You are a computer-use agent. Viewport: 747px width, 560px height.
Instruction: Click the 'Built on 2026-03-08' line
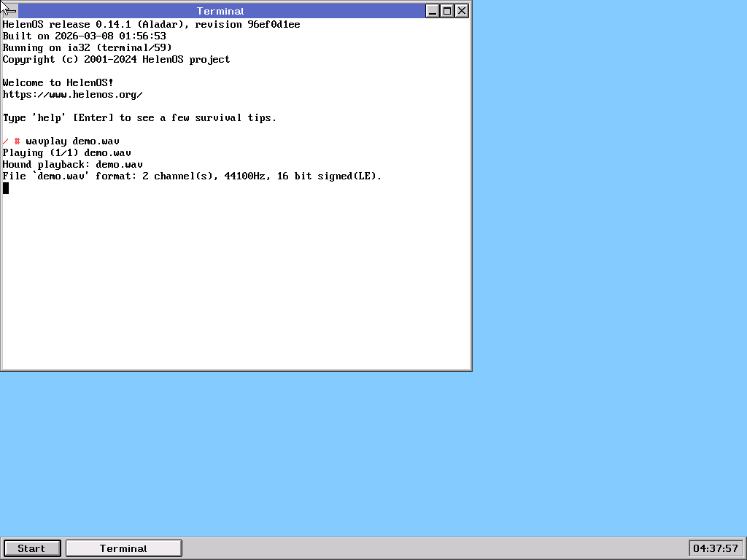(84, 36)
